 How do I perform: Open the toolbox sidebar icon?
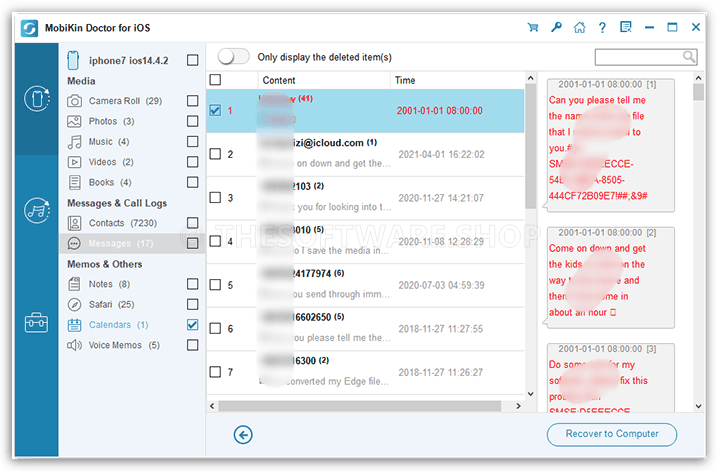(x=37, y=323)
